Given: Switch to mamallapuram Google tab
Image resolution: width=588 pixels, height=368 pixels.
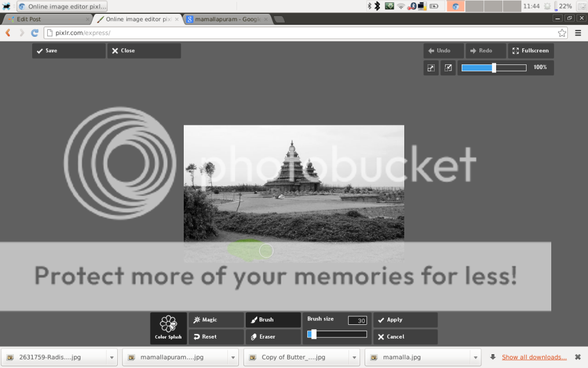Looking at the screenshot, I should point(227,19).
